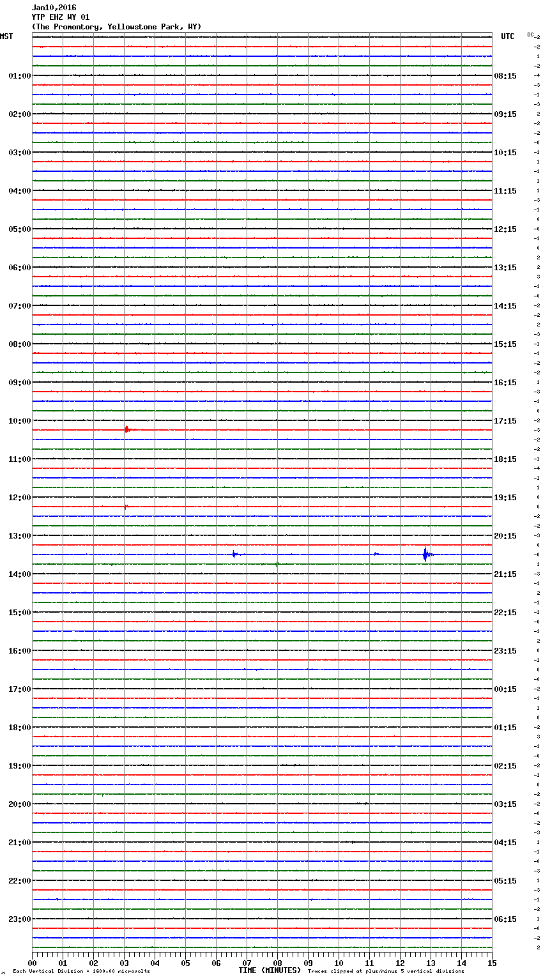Click the station code YTP EHZ WY 01

(61, 17)
